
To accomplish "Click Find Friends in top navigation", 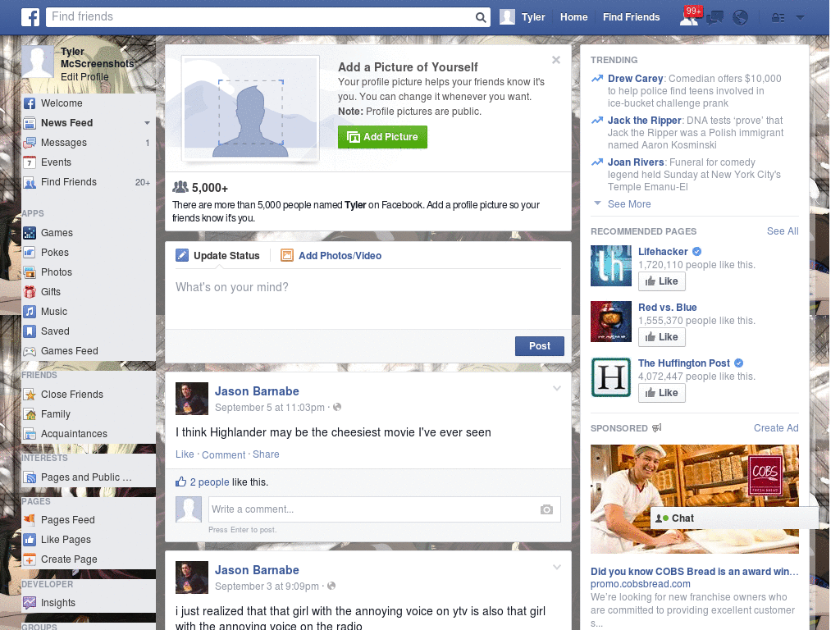I will [631, 17].
